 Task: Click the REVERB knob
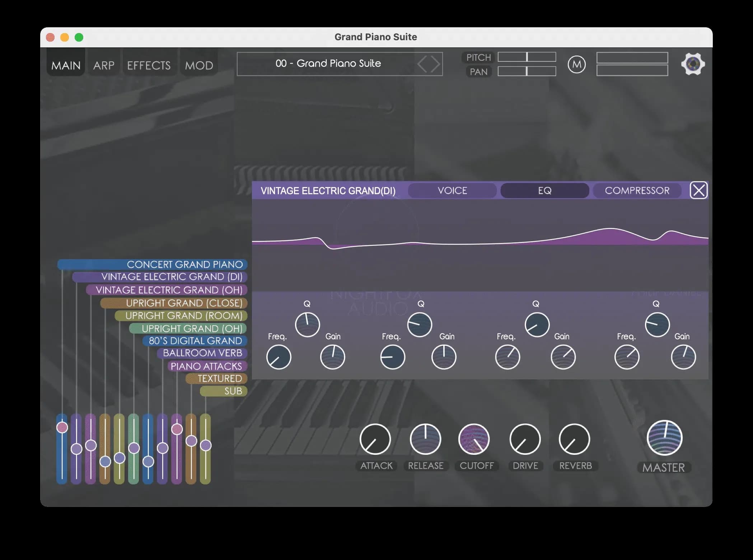[575, 439]
